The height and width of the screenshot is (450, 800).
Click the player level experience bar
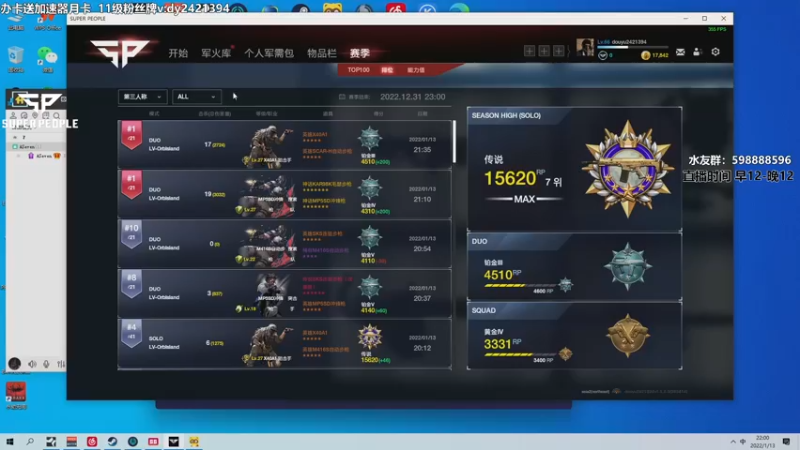coord(633,47)
